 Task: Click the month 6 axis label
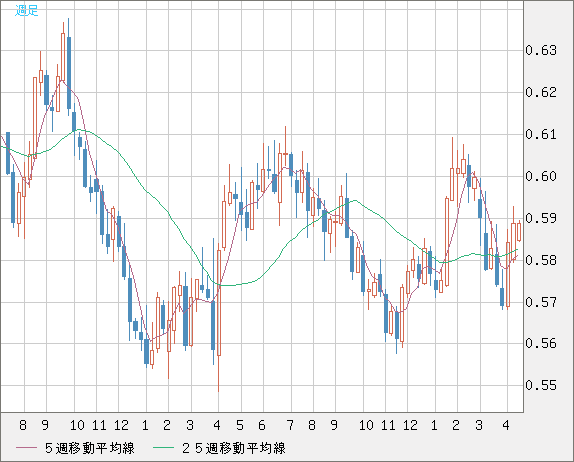coord(262,425)
